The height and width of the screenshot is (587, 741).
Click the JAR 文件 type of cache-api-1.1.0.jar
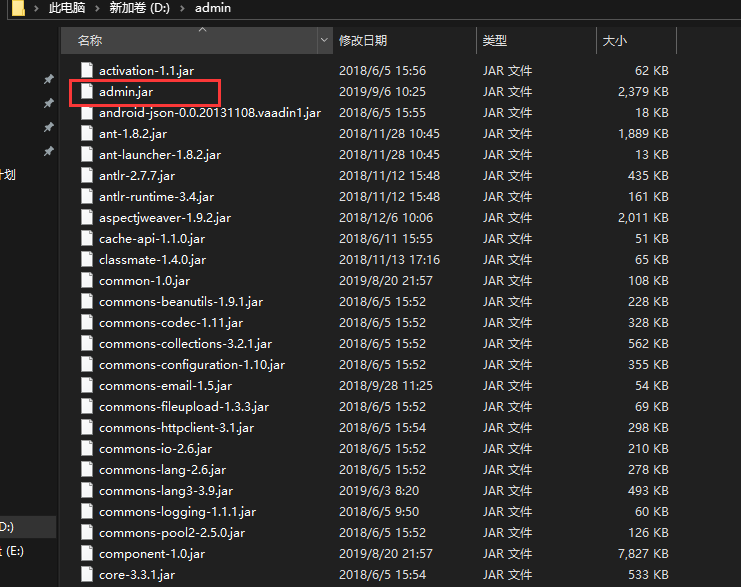tap(507, 239)
